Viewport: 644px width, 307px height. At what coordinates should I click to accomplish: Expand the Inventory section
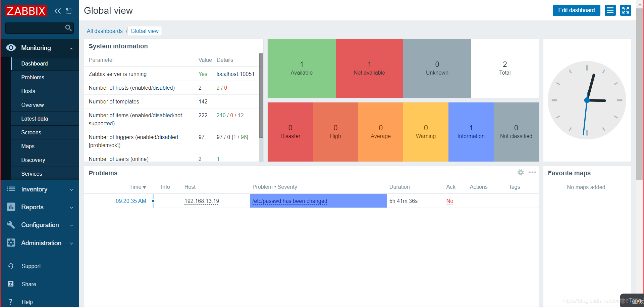71,190
